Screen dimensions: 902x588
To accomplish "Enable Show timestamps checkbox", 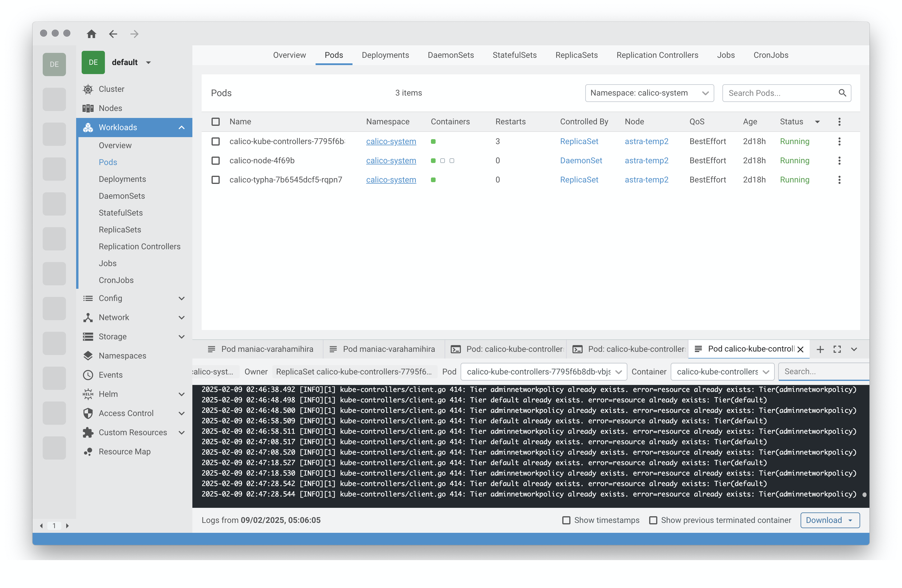I will click(566, 520).
